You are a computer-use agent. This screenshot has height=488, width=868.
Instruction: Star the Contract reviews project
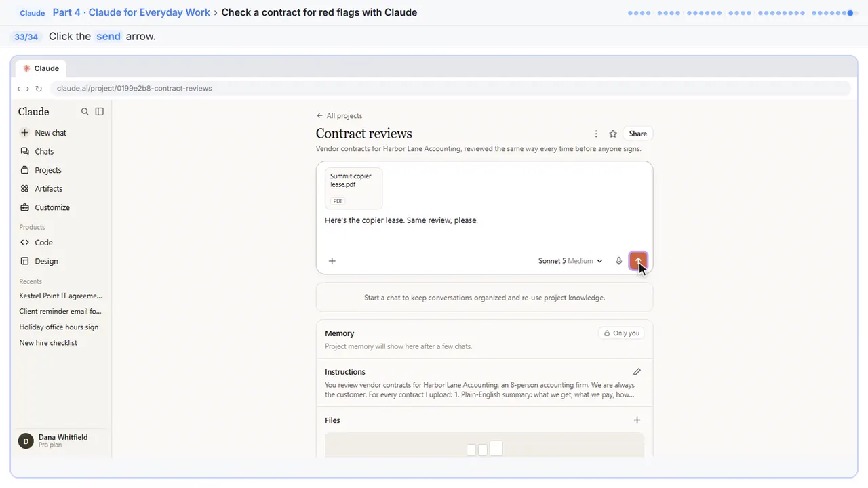point(613,134)
